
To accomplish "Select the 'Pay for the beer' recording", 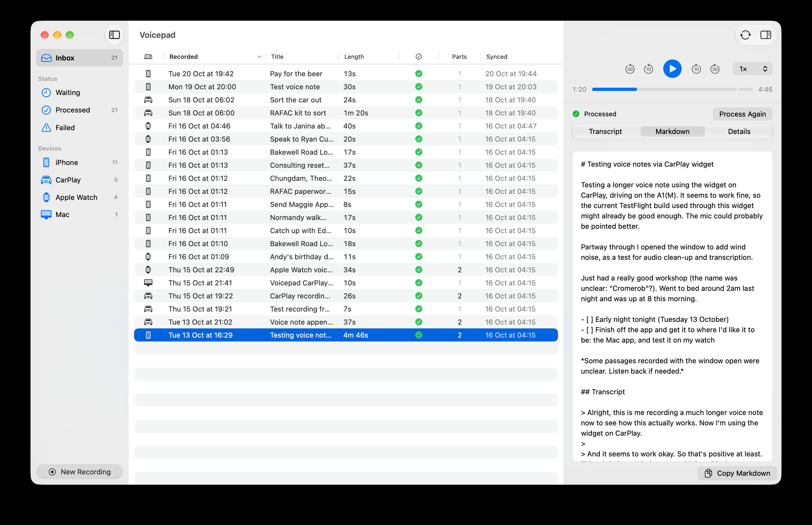I will point(346,74).
